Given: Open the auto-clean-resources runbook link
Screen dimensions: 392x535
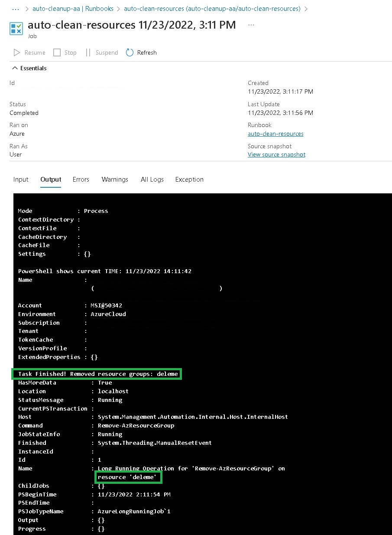Looking at the screenshot, I should tap(275, 134).
